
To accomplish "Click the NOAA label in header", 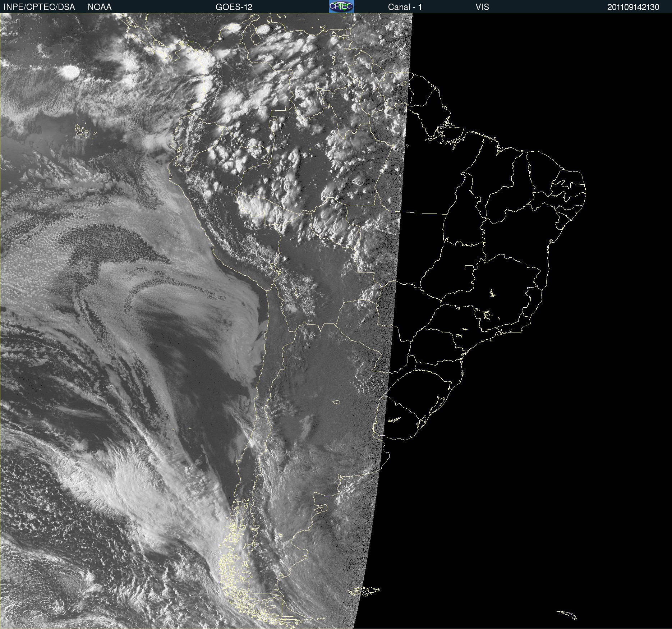I will [100, 7].
